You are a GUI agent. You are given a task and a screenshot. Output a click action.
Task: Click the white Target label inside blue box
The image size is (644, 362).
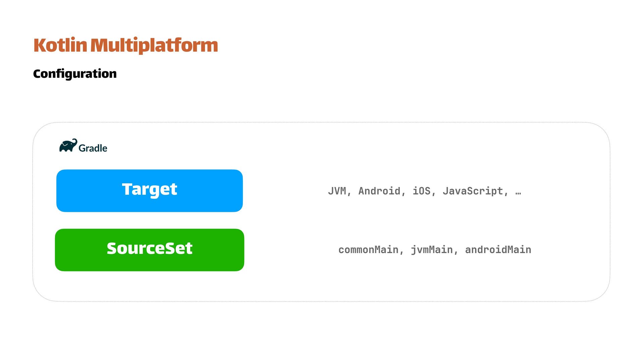[x=150, y=189]
